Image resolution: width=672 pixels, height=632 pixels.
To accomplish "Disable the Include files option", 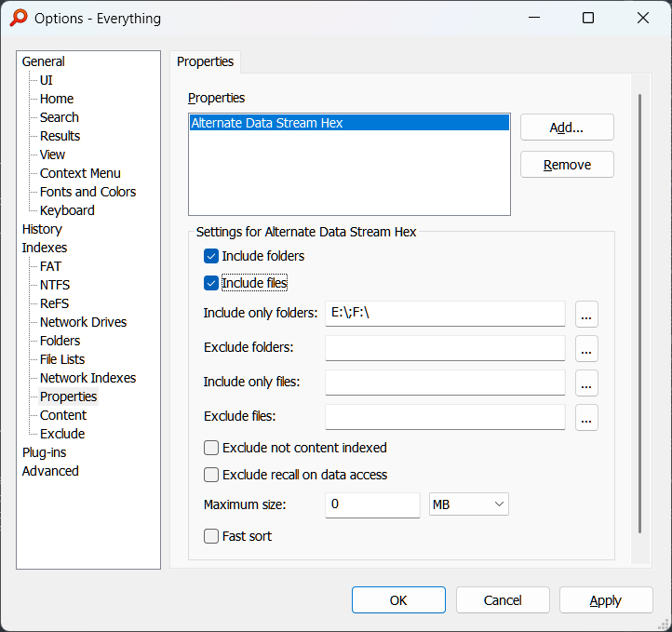I will pyautogui.click(x=211, y=283).
